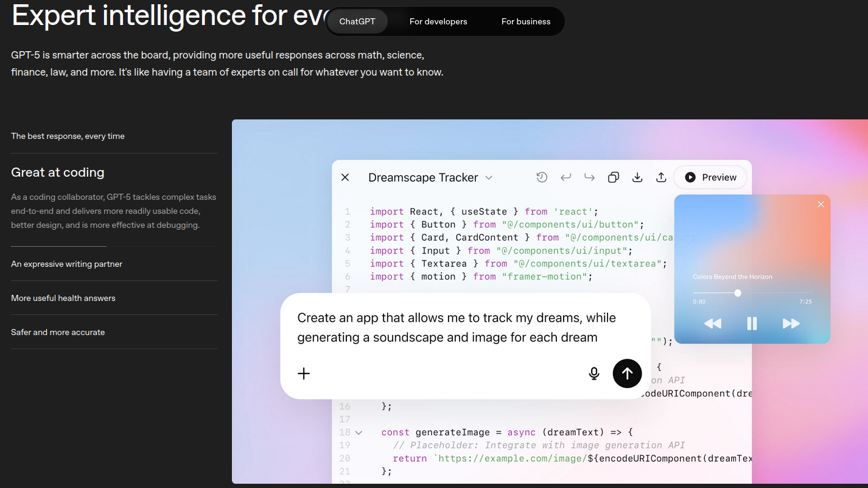Skip forward in the music player
Screen dimensions: 868x488
(x=791, y=324)
